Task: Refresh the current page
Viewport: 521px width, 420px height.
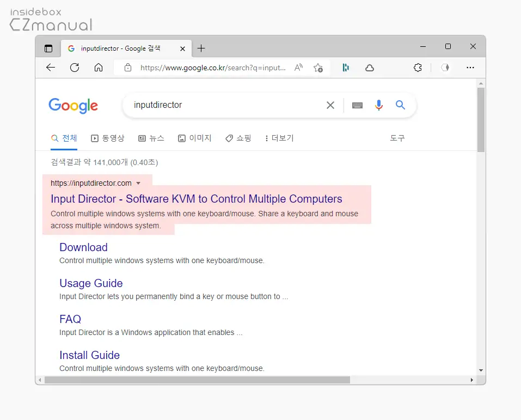Action: pyautogui.click(x=75, y=68)
